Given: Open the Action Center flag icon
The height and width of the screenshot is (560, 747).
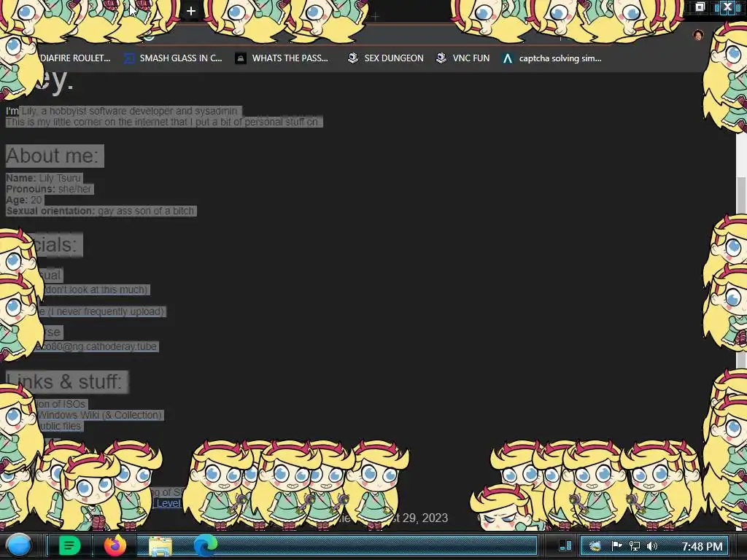Looking at the screenshot, I should 616,545.
